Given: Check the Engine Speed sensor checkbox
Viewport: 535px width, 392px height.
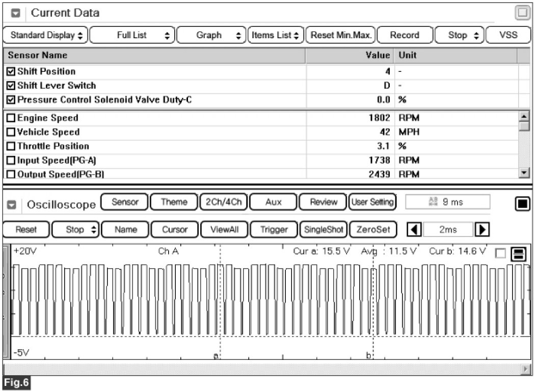Looking at the screenshot, I should 11,118.
